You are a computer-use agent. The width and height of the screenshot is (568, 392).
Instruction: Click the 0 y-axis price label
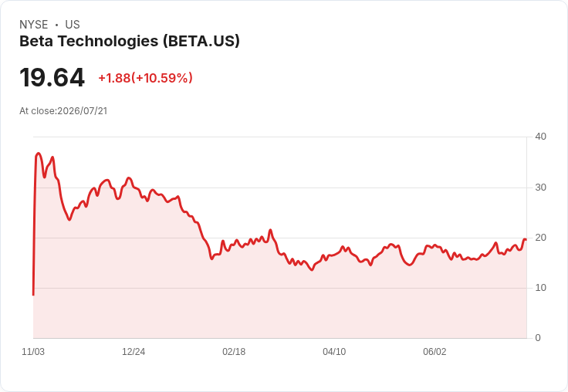(538, 338)
